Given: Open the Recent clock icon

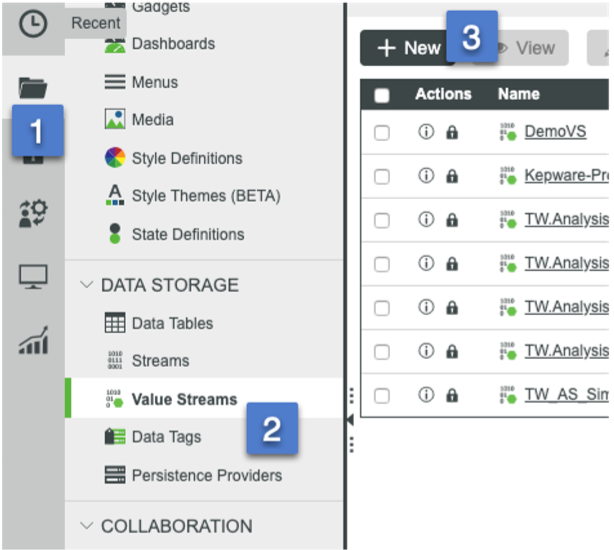Looking at the screenshot, I should point(33,24).
